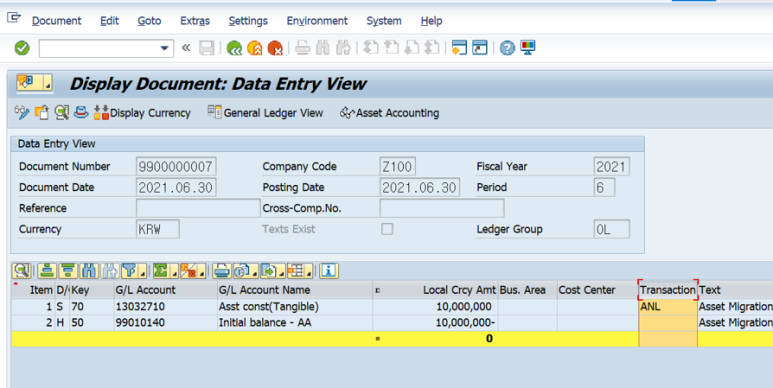Click the Asst const(Tangible) cell
773x388 pixels.
(295, 307)
